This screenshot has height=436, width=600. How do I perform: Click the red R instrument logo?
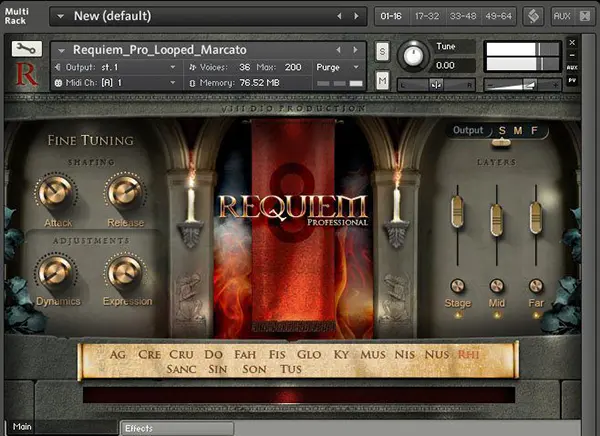pyautogui.click(x=26, y=74)
